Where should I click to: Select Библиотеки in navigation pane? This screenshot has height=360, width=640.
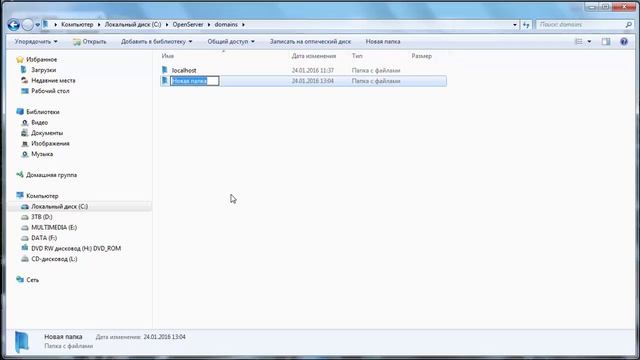43,112
